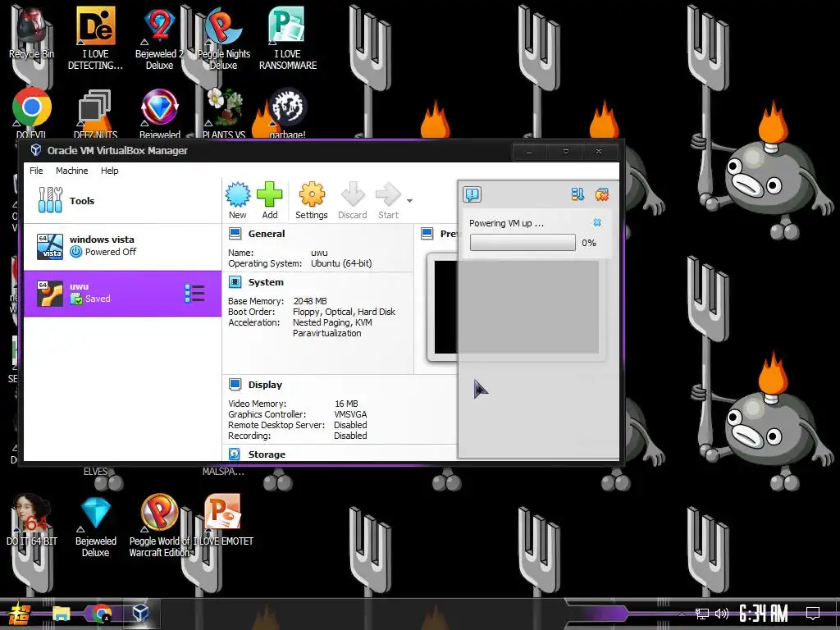
Task: Click the clear all notifications icon
Action: [x=601, y=194]
